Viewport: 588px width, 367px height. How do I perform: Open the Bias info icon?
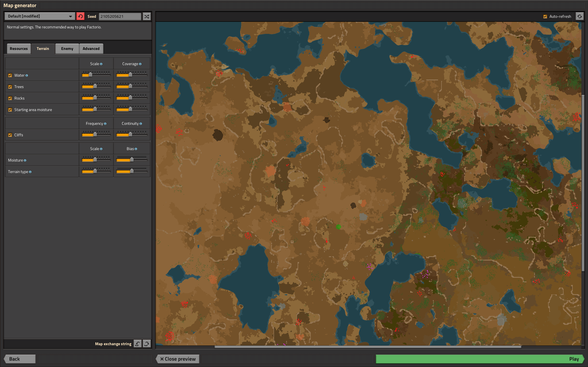[x=136, y=149]
